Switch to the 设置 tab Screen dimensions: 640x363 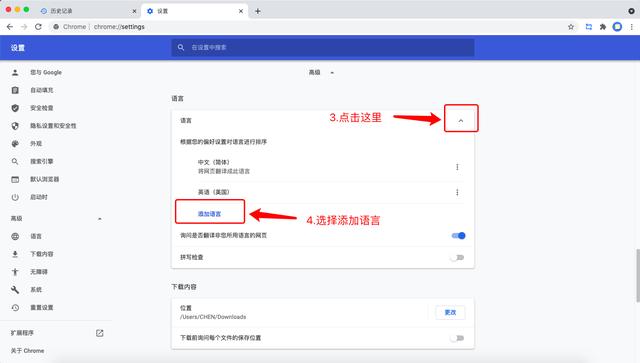(x=194, y=11)
